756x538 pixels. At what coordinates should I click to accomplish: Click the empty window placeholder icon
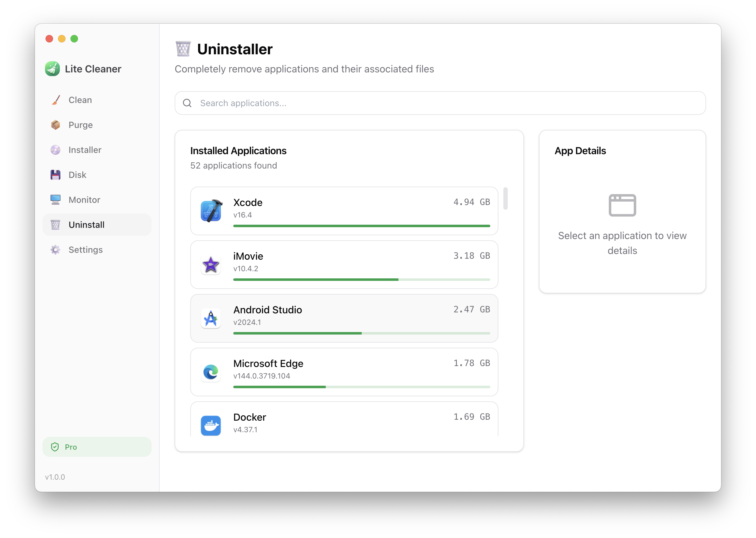point(622,205)
